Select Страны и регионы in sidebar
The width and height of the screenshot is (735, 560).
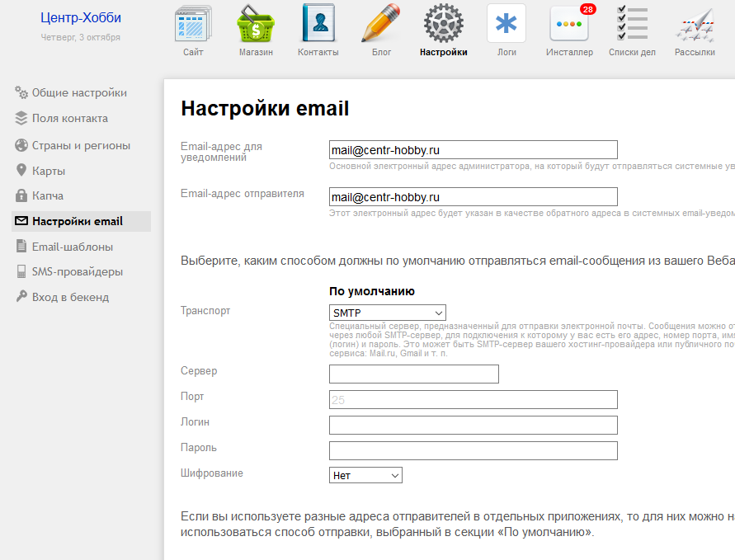click(x=81, y=145)
